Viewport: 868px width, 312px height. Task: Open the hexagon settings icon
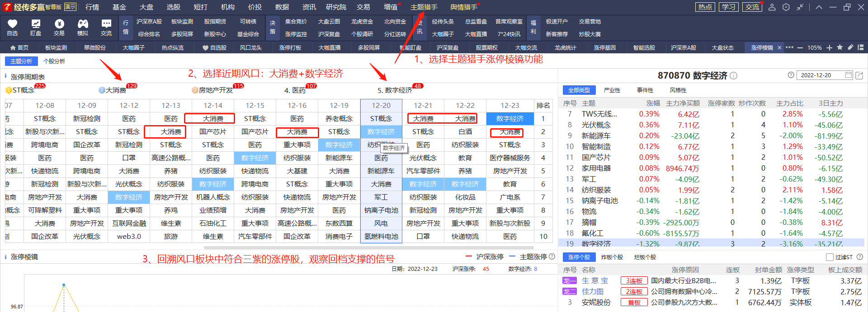(786, 7)
